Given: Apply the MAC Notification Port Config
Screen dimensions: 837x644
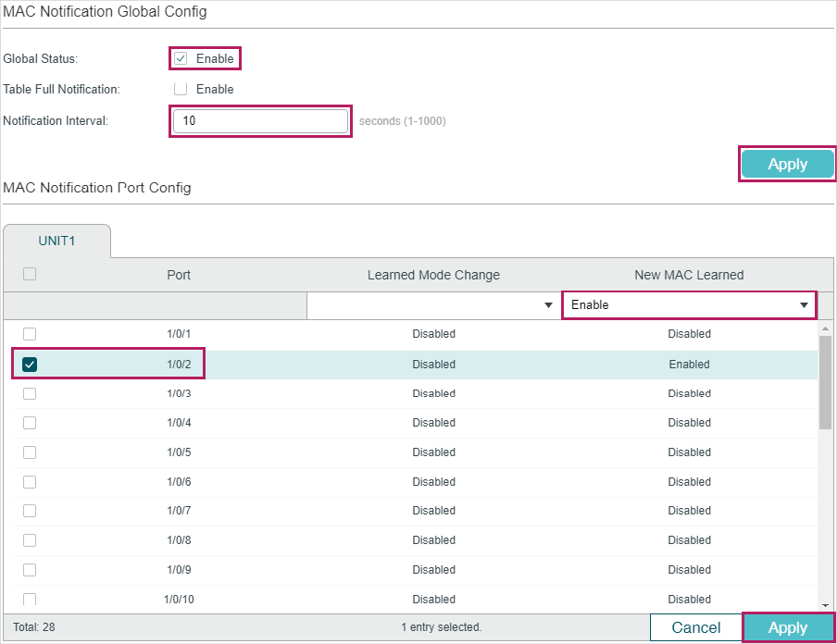Looking at the screenshot, I should [x=788, y=628].
